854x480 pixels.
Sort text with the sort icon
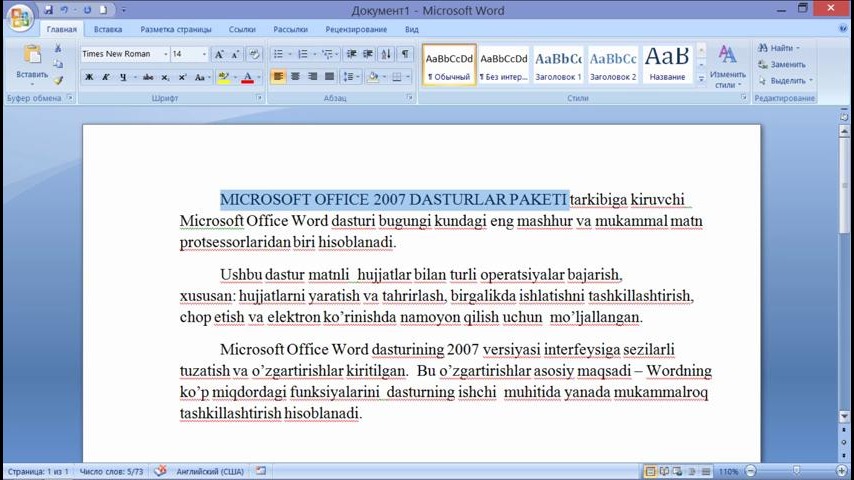pyautogui.click(x=387, y=54)
